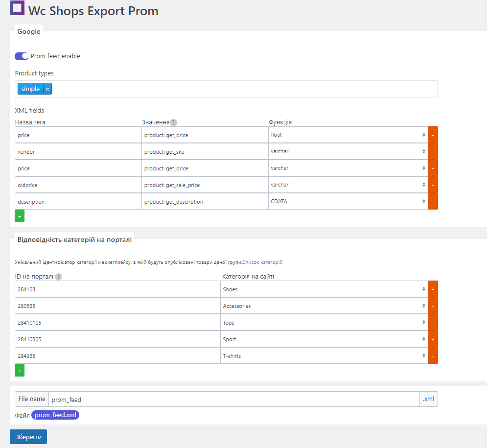Screen dimensions: 487x448
Task: Delete the Shoes category mapping row
Action: tap(433, 289)
